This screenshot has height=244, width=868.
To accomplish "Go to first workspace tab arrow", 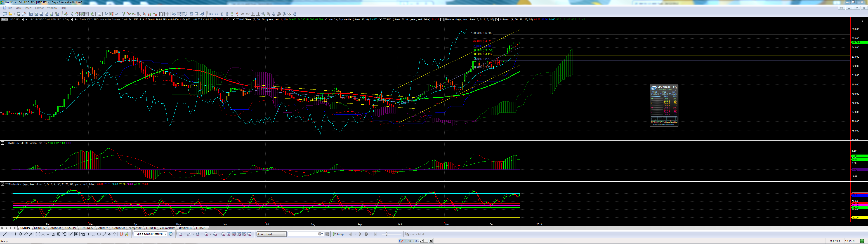I will click(2, 228).
